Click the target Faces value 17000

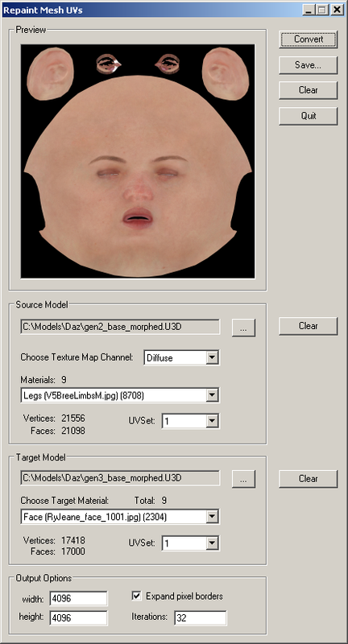click(73, 551)
